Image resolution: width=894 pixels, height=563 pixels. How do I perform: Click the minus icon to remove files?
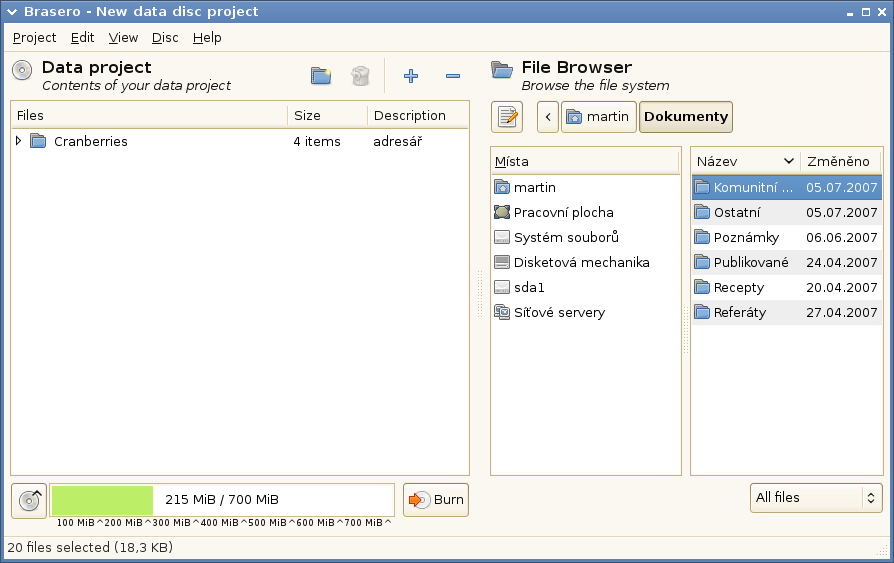pyautogui.click(x=453, y=76)
